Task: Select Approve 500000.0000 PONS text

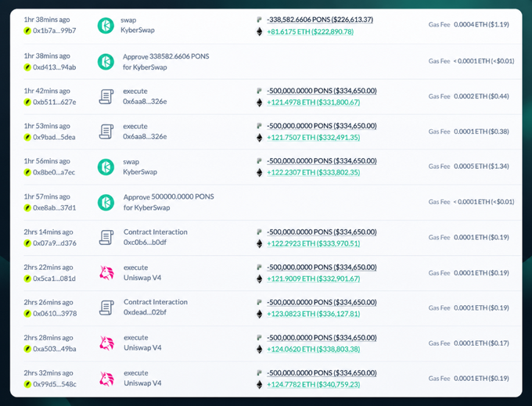Action: [169, 197]
